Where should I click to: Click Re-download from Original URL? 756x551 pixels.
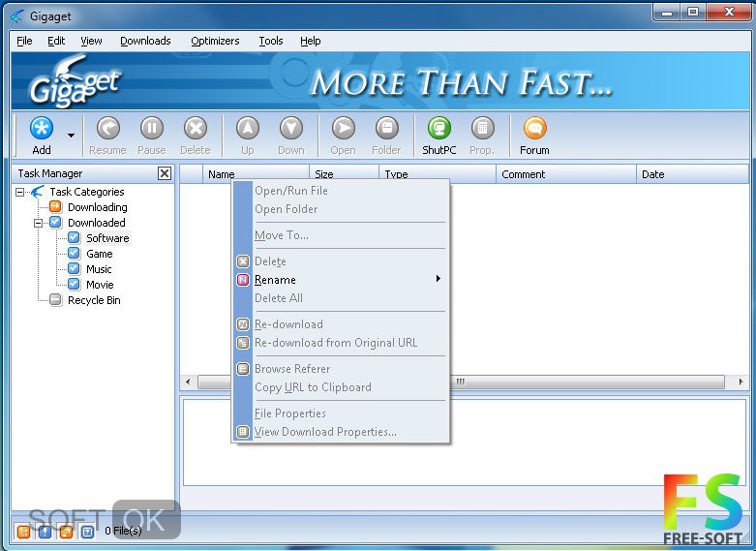coord(341,343)
